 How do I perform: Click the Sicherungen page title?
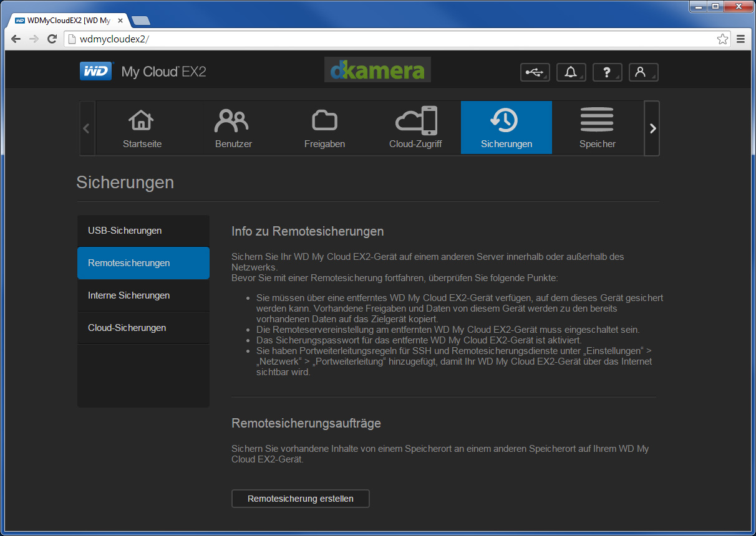pos(125,183)
